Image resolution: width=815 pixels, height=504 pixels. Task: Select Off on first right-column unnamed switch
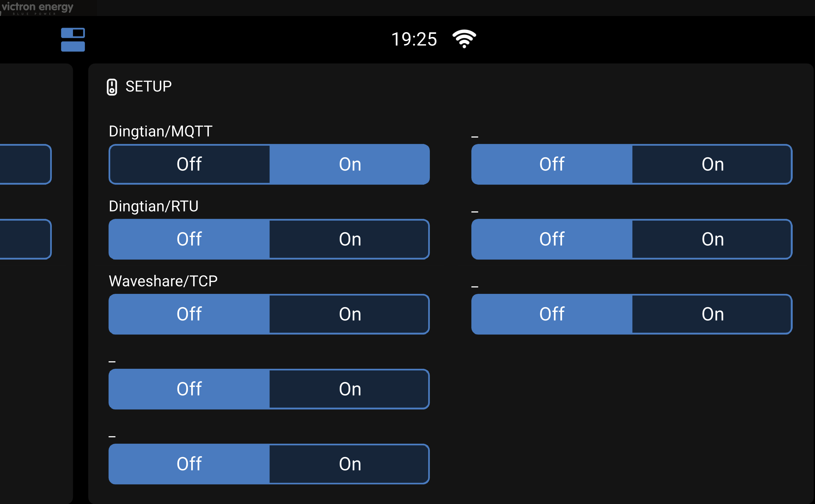pos(552,164)
